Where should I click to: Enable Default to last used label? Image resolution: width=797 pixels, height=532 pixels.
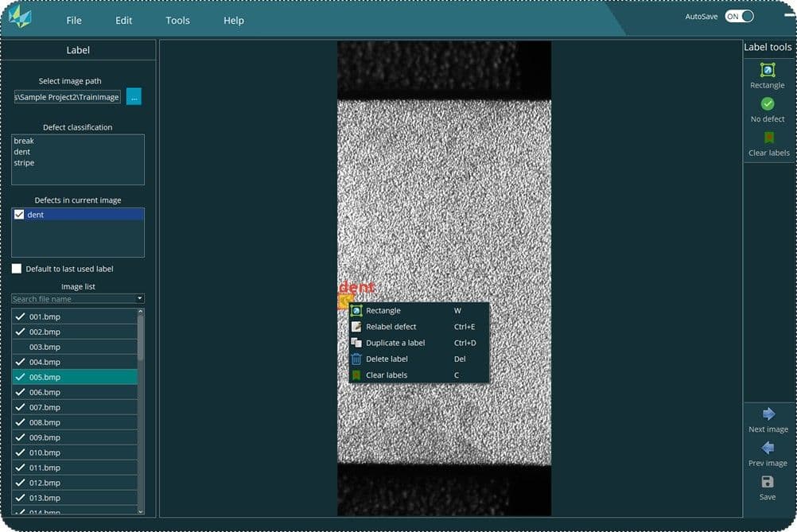coord(17,269)
